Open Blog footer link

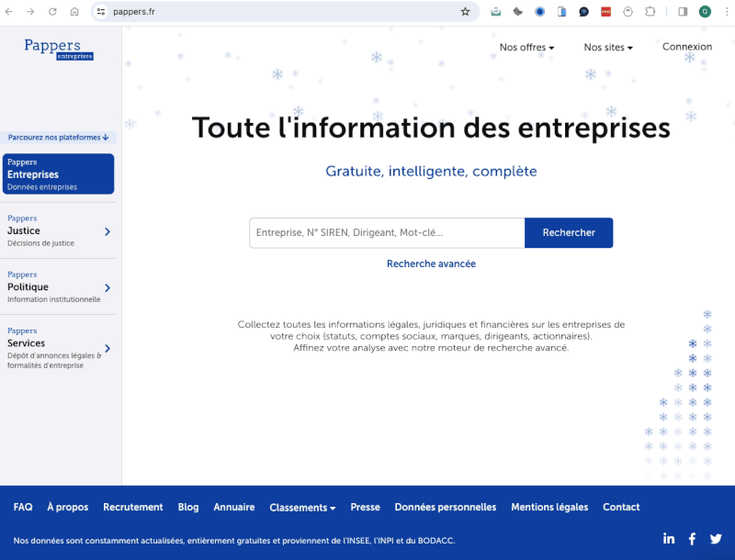[188, 507]
